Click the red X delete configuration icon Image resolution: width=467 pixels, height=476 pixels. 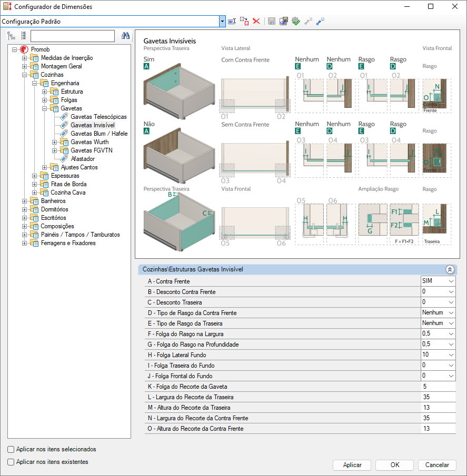point(256,21)
